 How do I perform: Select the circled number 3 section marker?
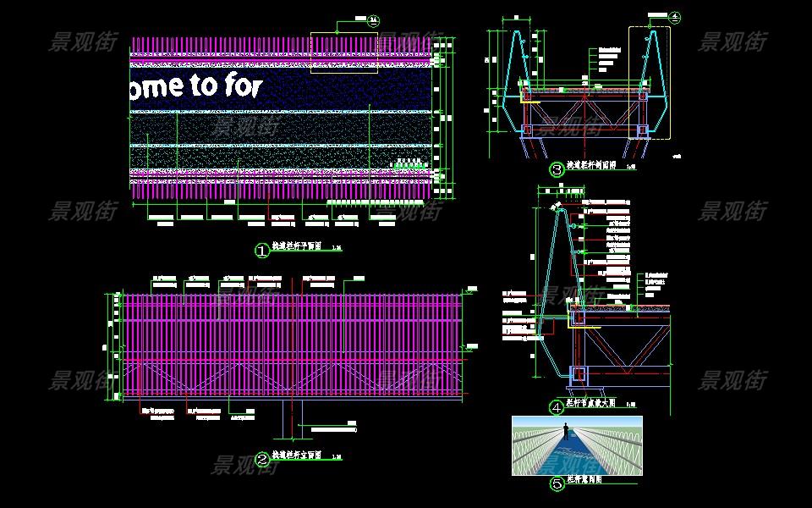pos(557,169)
